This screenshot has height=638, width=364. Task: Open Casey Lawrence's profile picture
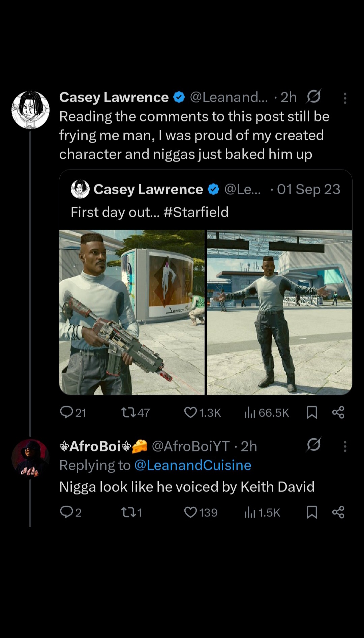point(31,110)
